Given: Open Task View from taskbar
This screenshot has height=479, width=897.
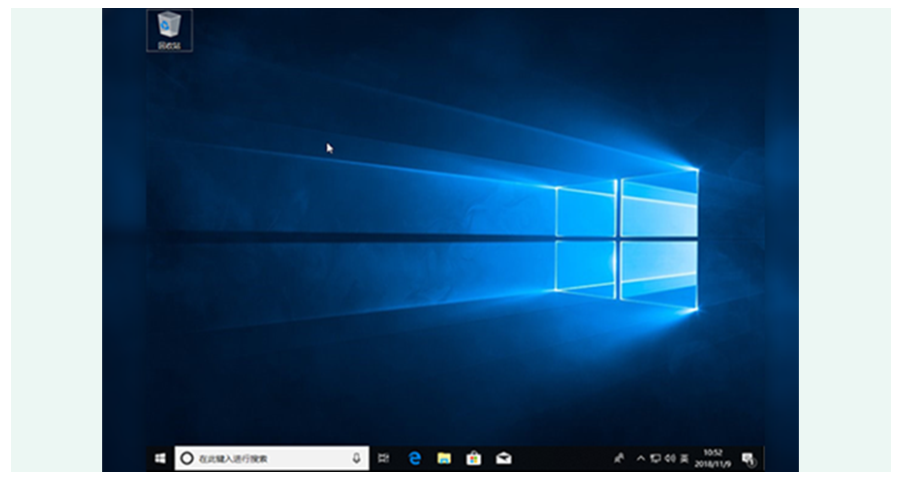Looking at the screenshot, I should tap(383, 458).
